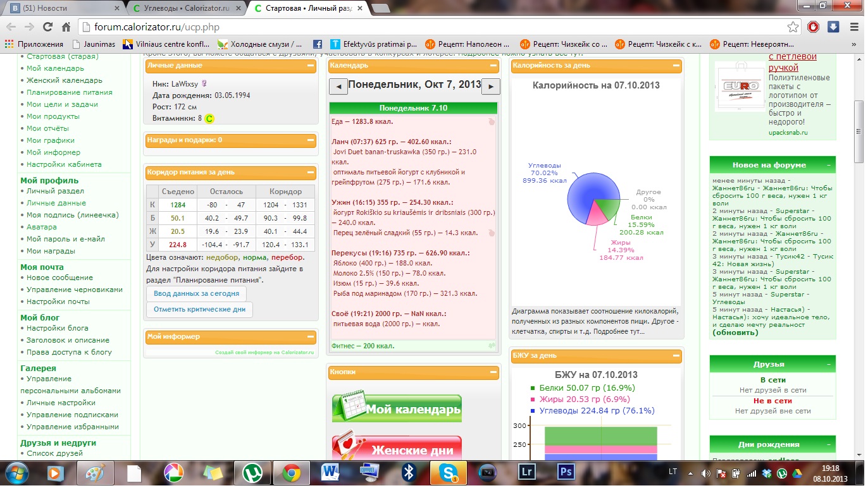Open Холодные смузи bookmark
This screenshot has height=488, width=868.
(x=259, y=44)
